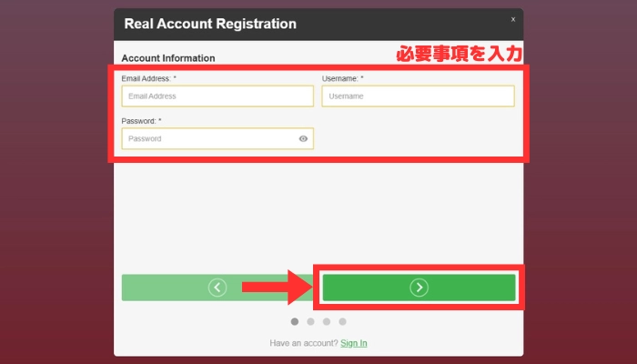Click the "Password: *" field label

point(141,121)
